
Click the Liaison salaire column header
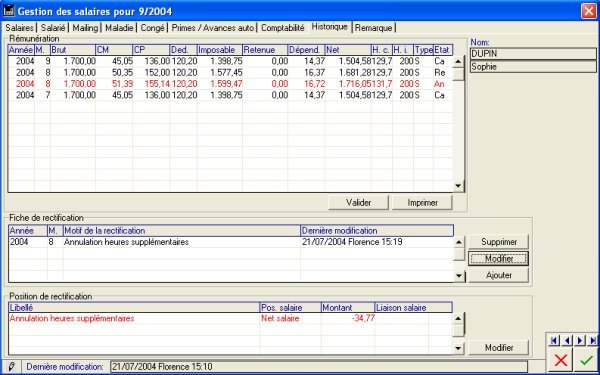click(x=414, y=308)
